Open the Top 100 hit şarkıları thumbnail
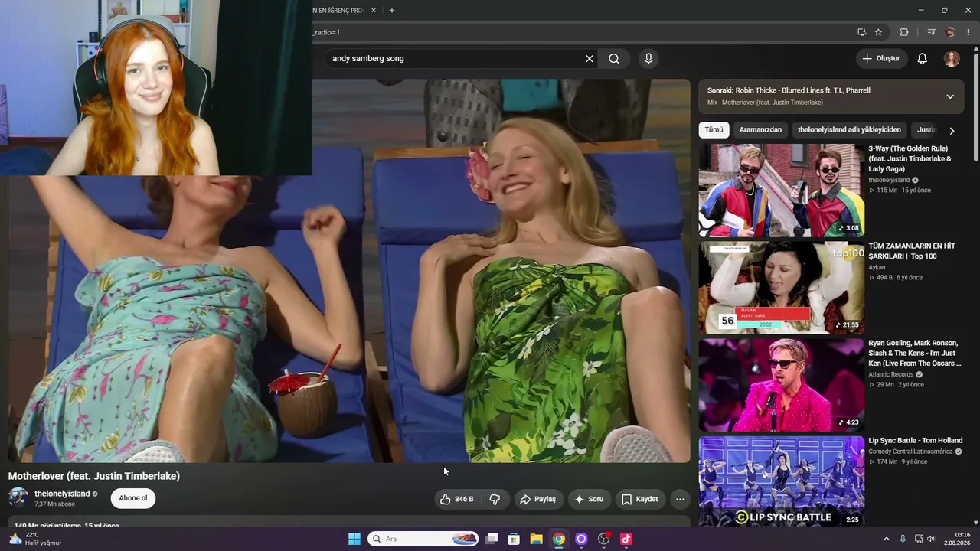980x551 pixels. click(781, 288)
